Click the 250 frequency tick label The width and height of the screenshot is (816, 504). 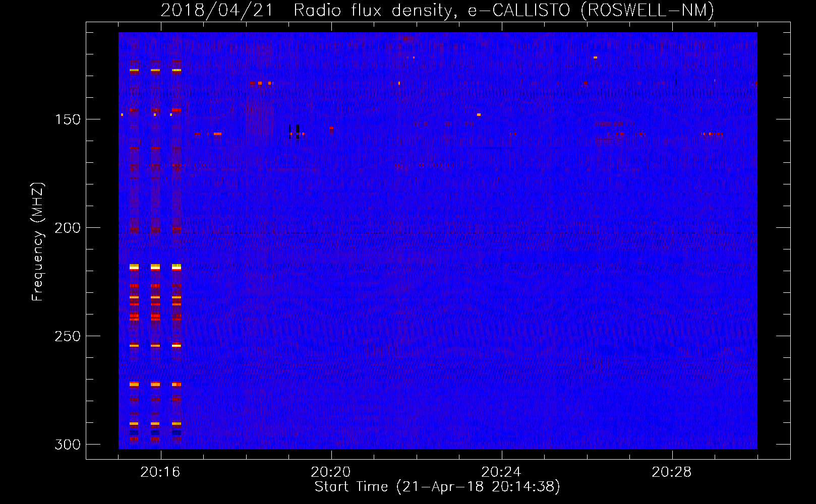(x=68, y=336)
